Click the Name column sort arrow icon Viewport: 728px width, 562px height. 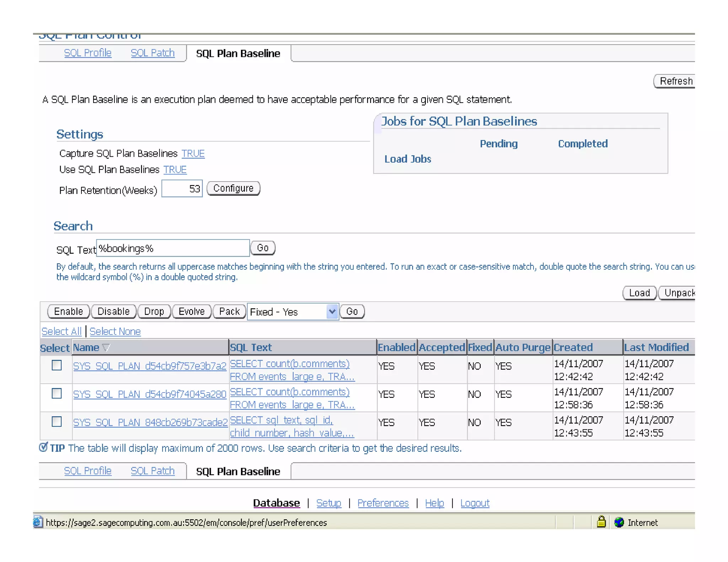[106, 347]
